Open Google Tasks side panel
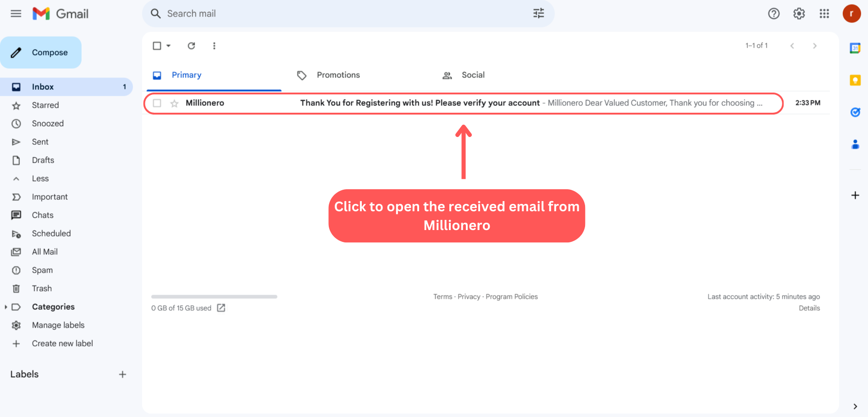 tap(855, 112)
